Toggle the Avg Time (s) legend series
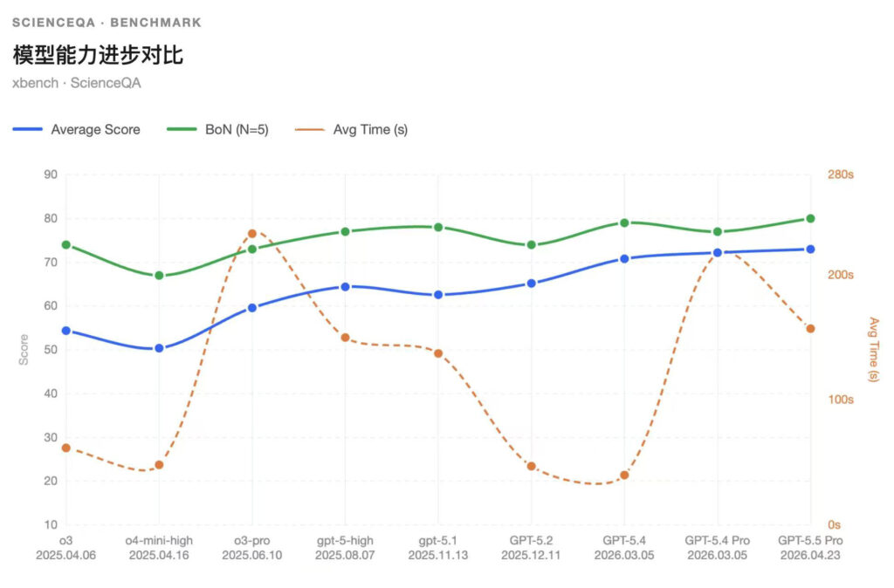The image size is (894, 588). (x=370, y=129)
